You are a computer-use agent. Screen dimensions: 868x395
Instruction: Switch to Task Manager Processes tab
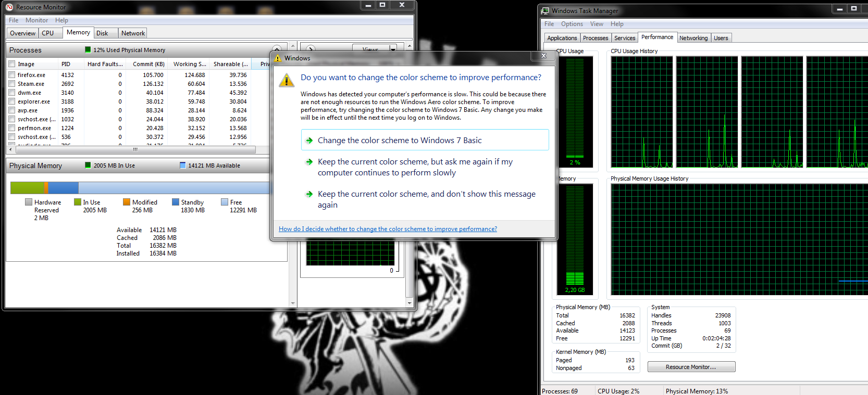coord(596,38)
